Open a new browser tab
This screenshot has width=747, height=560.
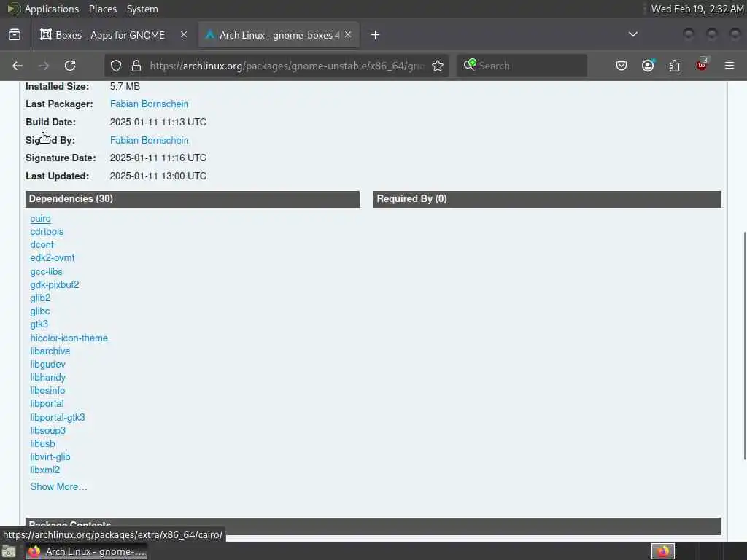pyautogui.click(x=376, y=35)
